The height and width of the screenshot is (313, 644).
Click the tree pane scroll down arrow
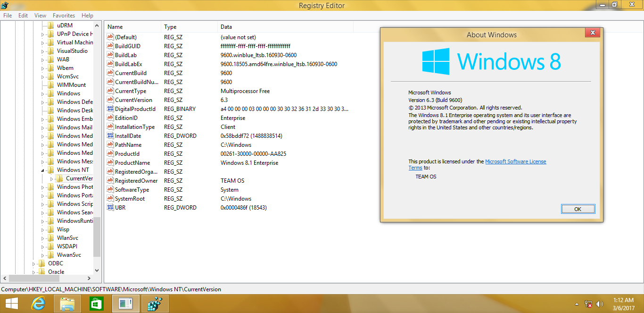(97, 271)
